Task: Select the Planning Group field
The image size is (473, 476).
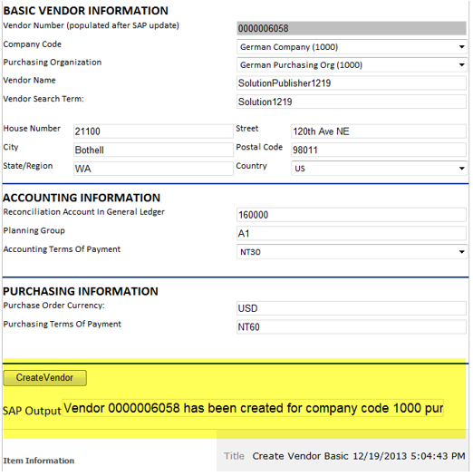Action: coord(352,233)
